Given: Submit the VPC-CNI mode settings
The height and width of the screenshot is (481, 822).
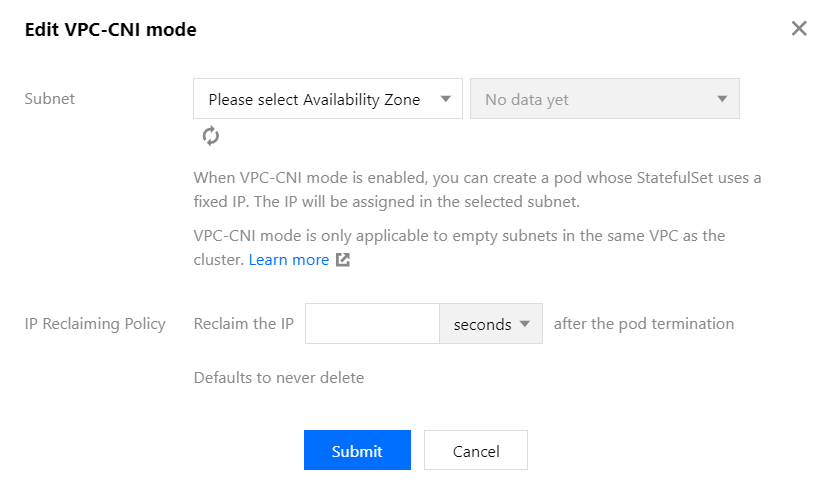Looking at the screenshot, I should click(x=358, y=451).
